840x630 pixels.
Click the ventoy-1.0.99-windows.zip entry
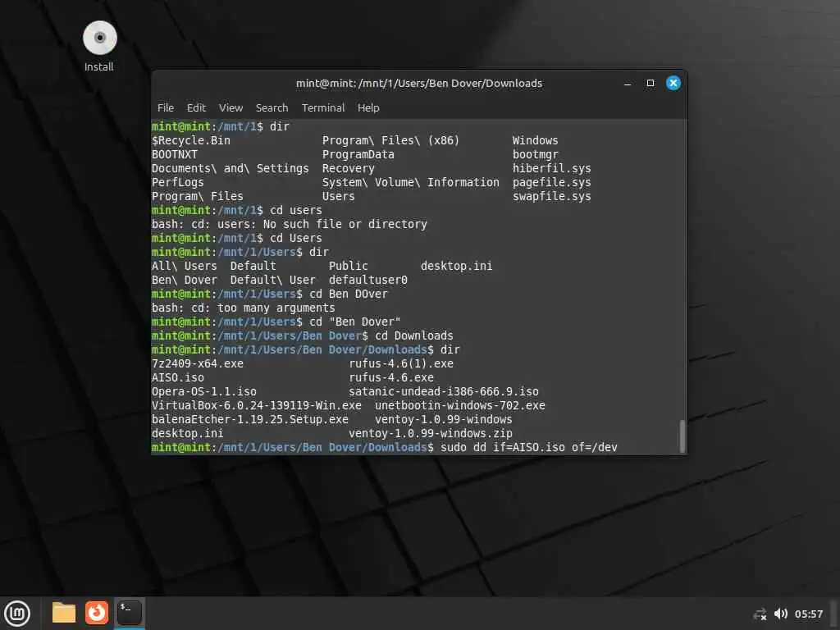pyautogui.click(x=431, y=433)
